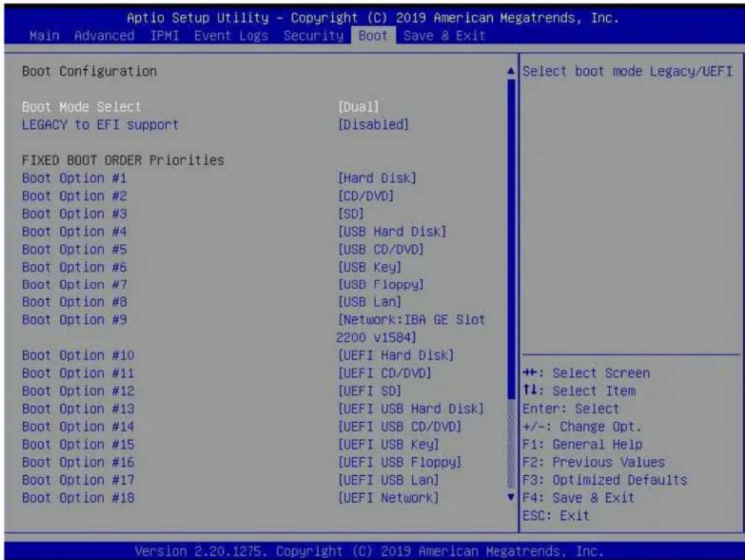Image resolution: width=745 pixels, height=560 pixels.
Task: Click the F2: Previous Values hint
Action: (x=594, y=462)
